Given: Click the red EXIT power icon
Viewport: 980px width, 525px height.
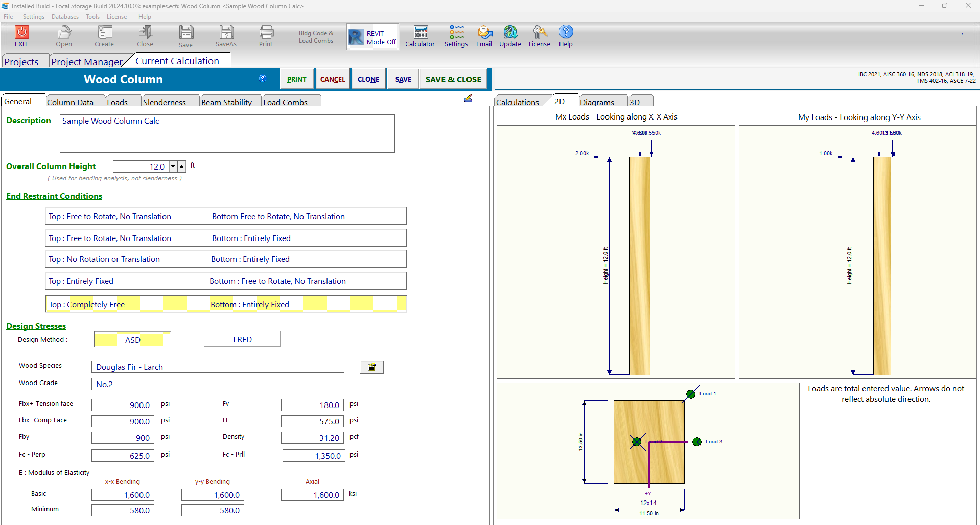Looking at the screenshot, I should (21, 33).
